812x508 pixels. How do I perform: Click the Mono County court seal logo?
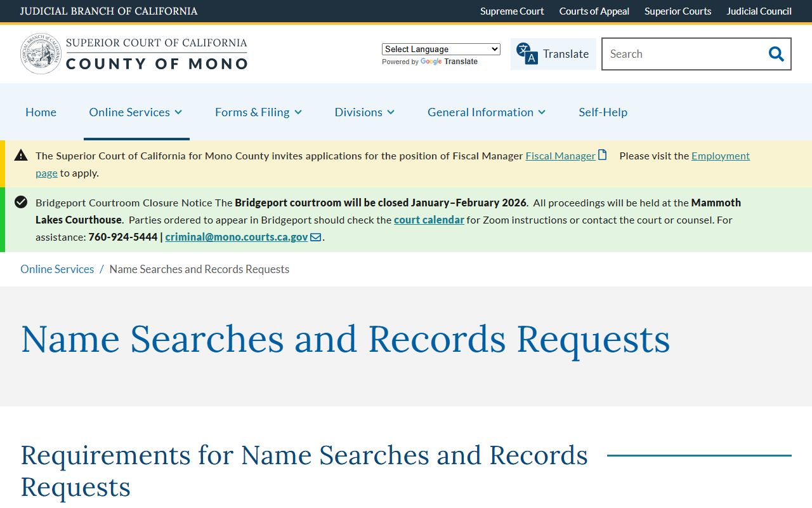pos(41,54)
